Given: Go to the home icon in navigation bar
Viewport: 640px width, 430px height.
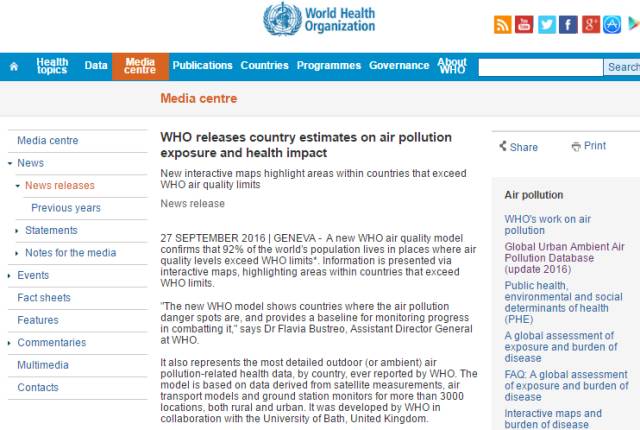Looking at the screenshot, I should pos(14,66).
